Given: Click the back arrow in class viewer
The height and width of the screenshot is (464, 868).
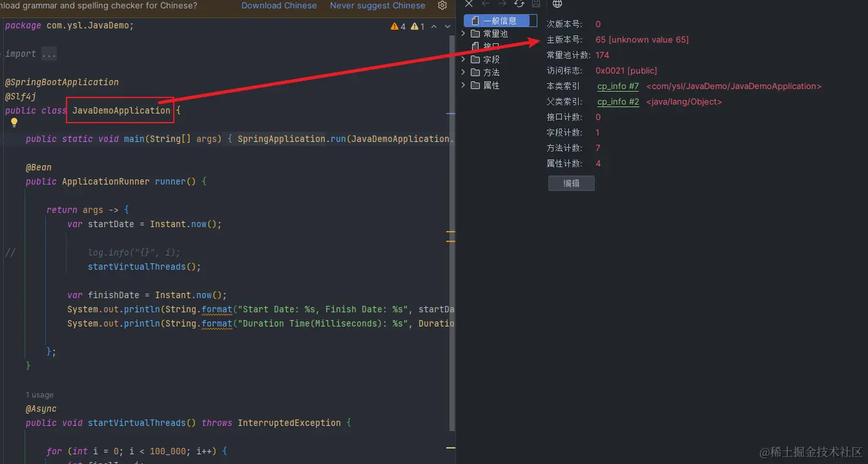Looking at the screenshot, I should click(x=486, y=4).
